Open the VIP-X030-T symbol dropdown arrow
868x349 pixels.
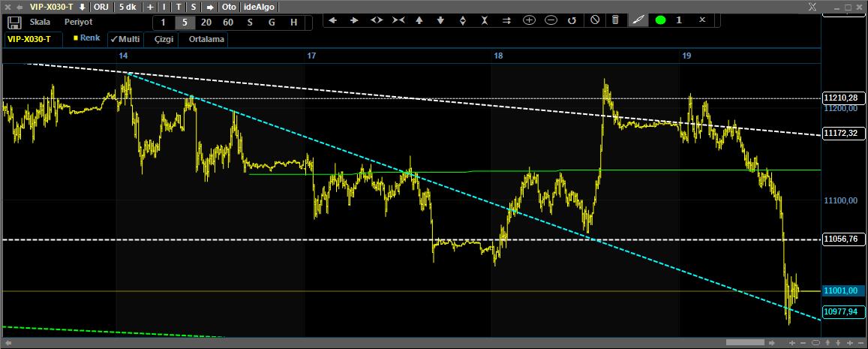pos(82,6)
